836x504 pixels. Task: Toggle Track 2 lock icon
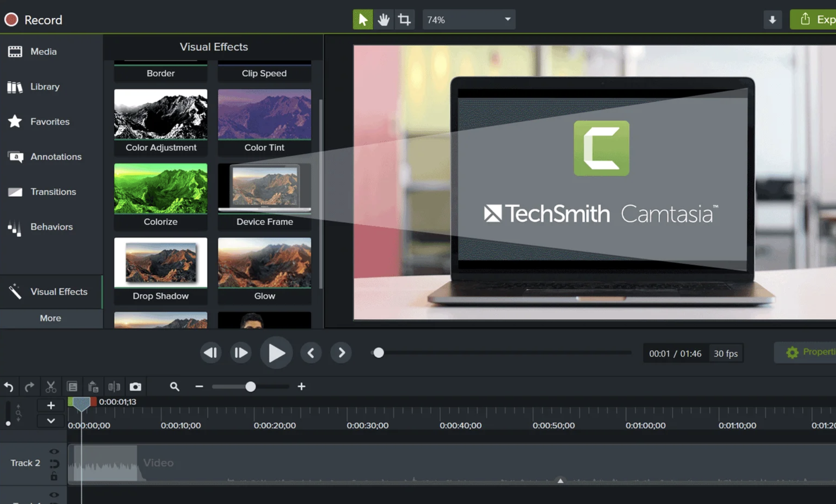[54, 476]
